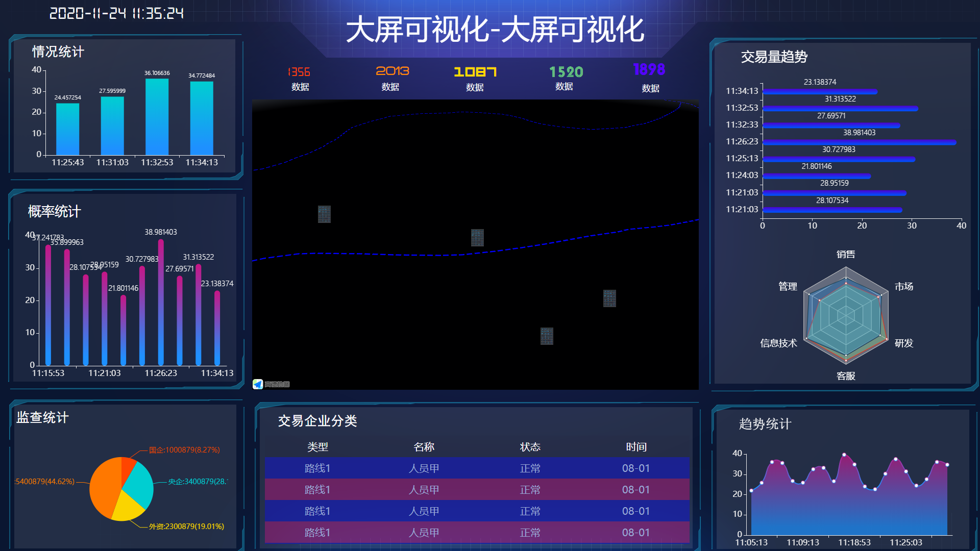Click the rightmost building marker on the map
This screenshot has height=551, width=980.
click(x=609, y=298)
